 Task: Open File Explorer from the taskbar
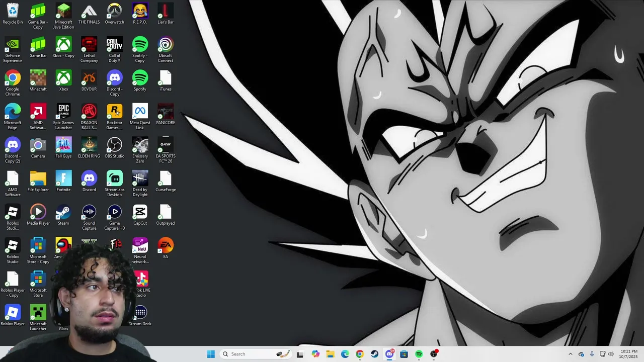coord(330,354)
